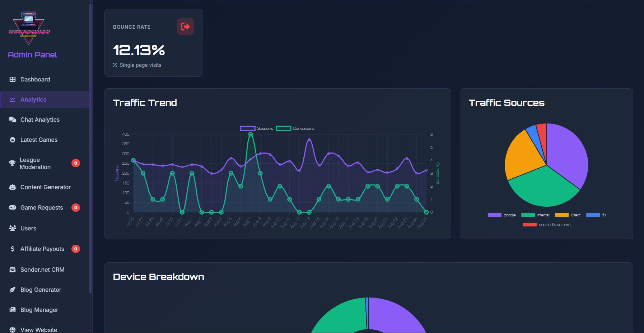644x333 pixels.
Task: Toggle the internal source in pie legend
Action: point(535,215)
